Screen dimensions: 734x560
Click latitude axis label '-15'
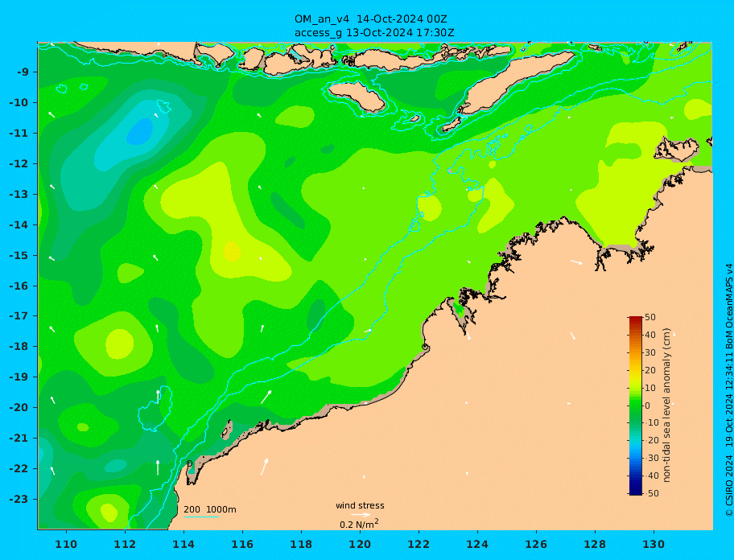coord(19,255)
